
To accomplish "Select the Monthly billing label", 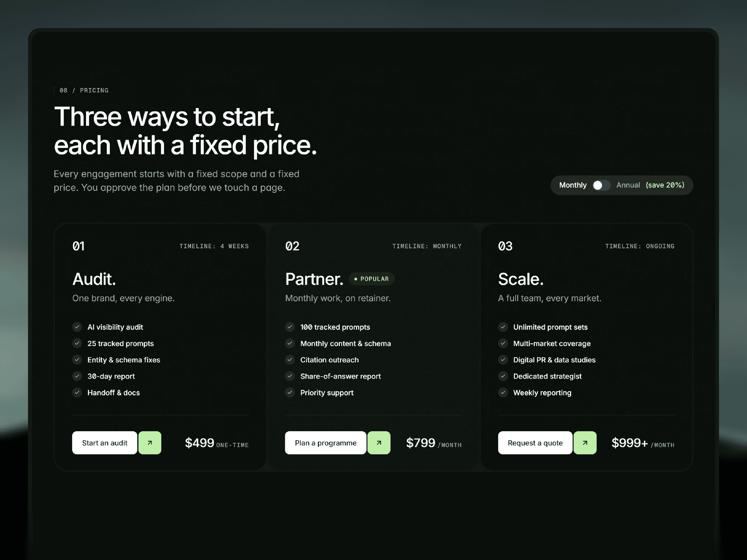I will coord(573,185).
